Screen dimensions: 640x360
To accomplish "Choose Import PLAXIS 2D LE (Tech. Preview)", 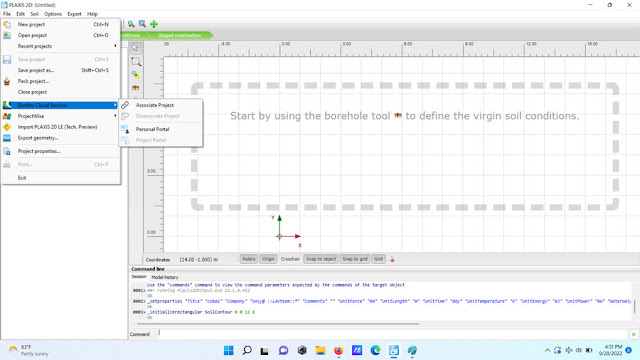I will click(61, 127).
